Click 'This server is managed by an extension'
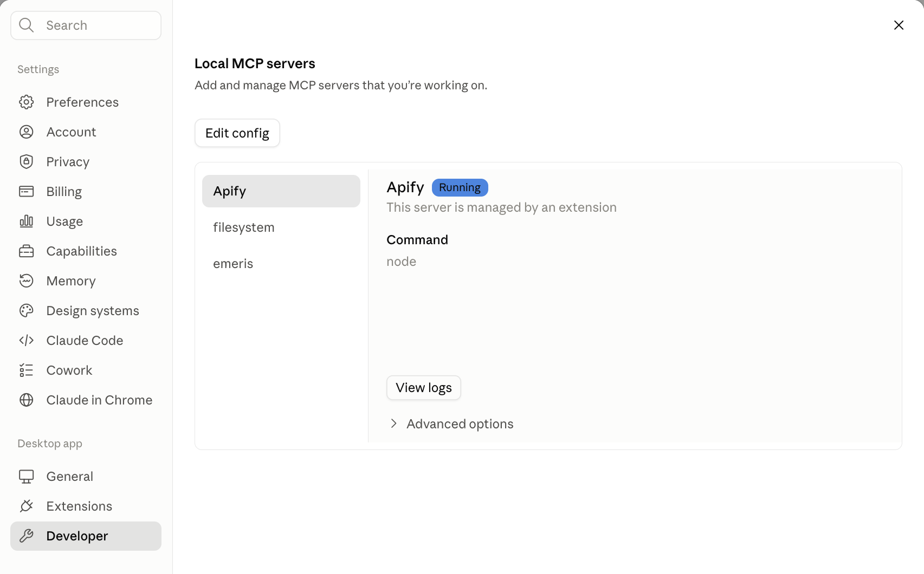Image resolution: width=924 pixels, height=574 pixels. tap(501, 207)
